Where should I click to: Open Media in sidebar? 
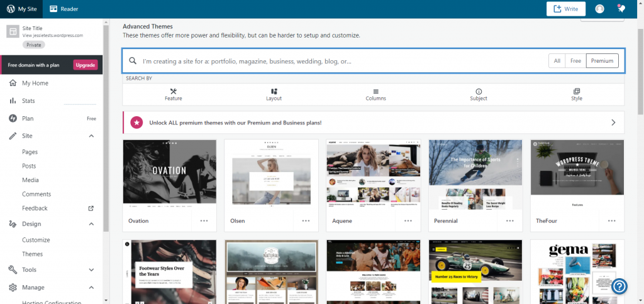30,180
